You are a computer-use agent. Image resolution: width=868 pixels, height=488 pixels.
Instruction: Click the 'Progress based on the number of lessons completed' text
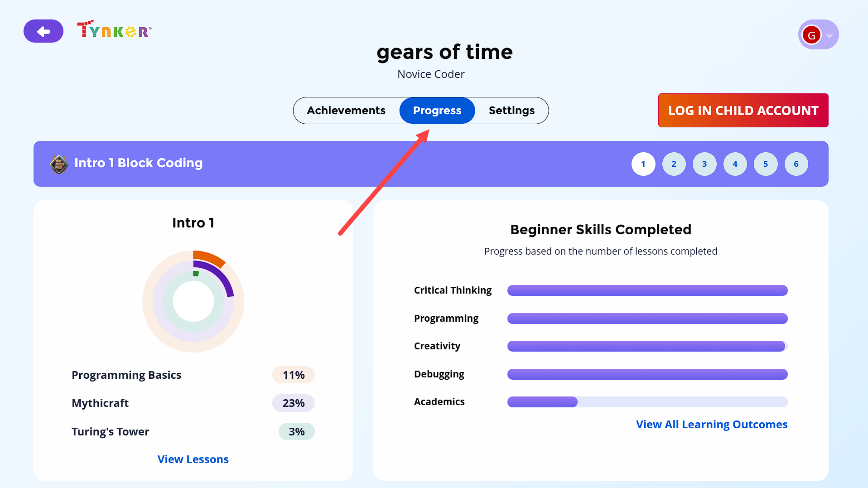[x=601, y=251]
